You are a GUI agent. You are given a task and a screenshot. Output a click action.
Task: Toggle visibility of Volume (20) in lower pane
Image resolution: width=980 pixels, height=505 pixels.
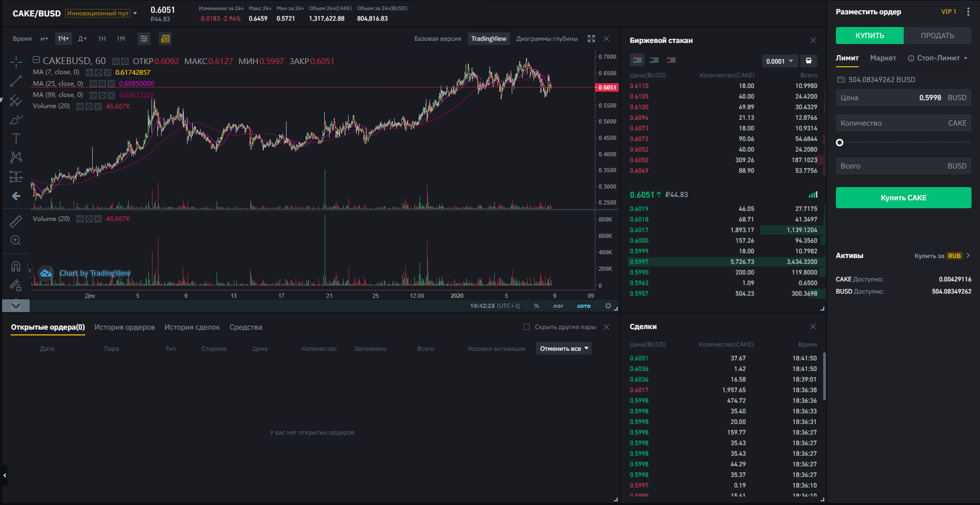click(80, 219)
